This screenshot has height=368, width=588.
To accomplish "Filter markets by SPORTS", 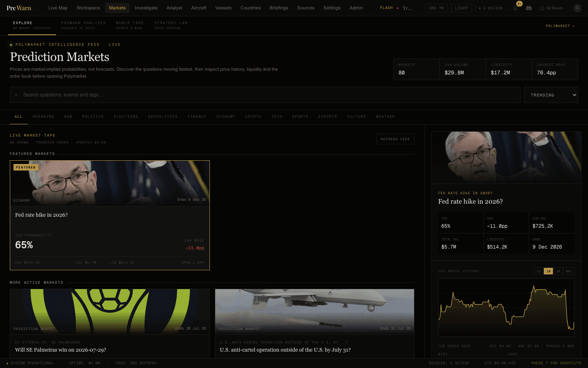I will 300,117.
